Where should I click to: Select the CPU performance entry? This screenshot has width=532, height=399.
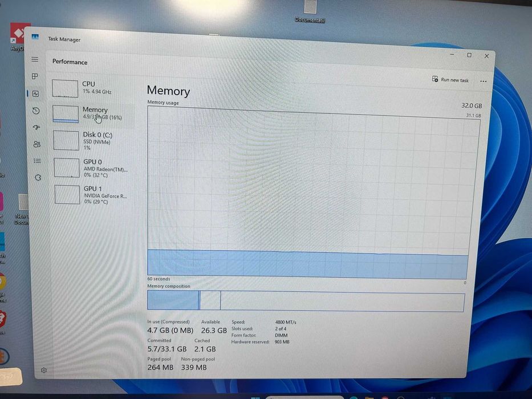[92, 88]
